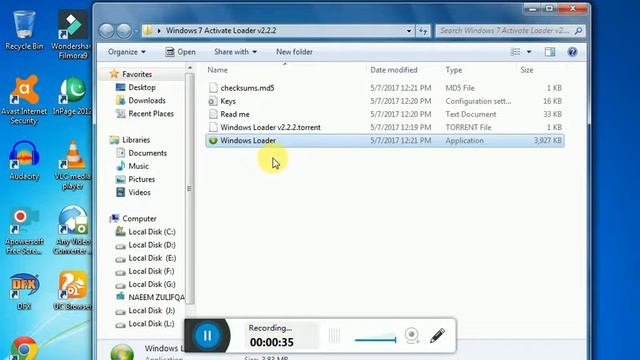The width and height of the screenshot is (640, 360).
Task: Launch Any Video Converter shortcut
Action: (x=73, y=230)
